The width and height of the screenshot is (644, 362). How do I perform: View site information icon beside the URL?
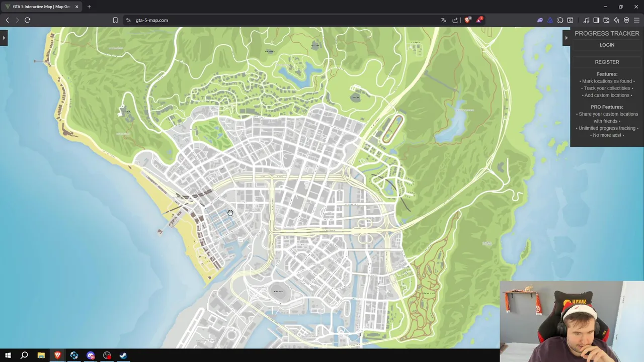pos(128,20)
